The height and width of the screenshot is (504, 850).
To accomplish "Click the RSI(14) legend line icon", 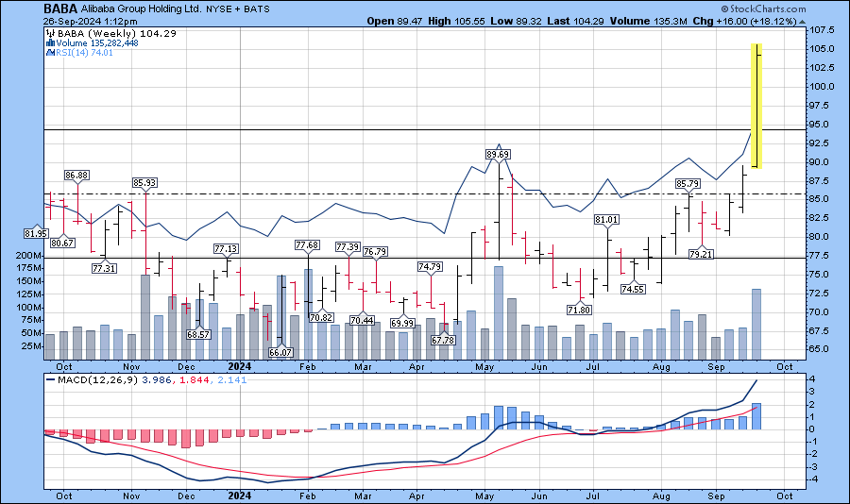I will 49,53.
